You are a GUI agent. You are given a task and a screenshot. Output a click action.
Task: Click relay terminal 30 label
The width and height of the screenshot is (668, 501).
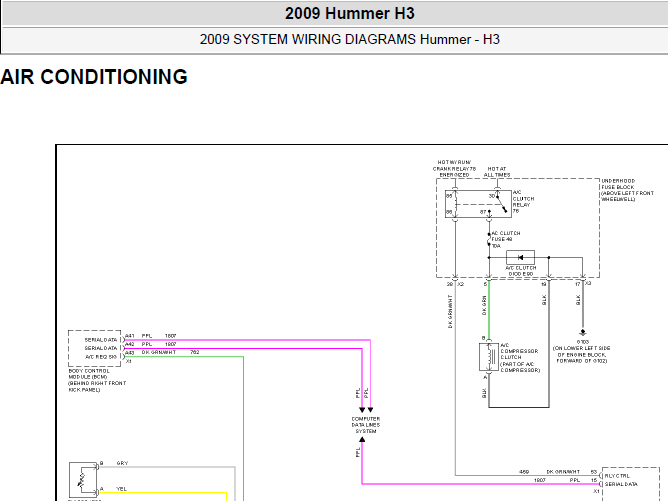492,196
